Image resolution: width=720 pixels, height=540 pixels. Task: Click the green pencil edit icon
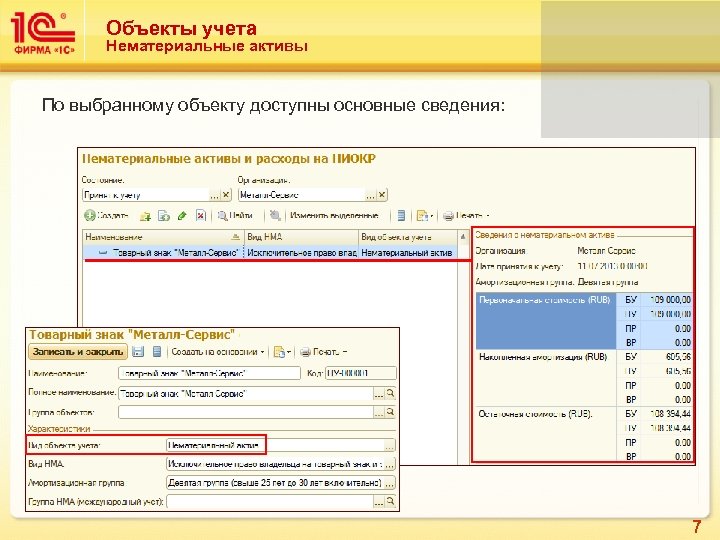point(182,216)
